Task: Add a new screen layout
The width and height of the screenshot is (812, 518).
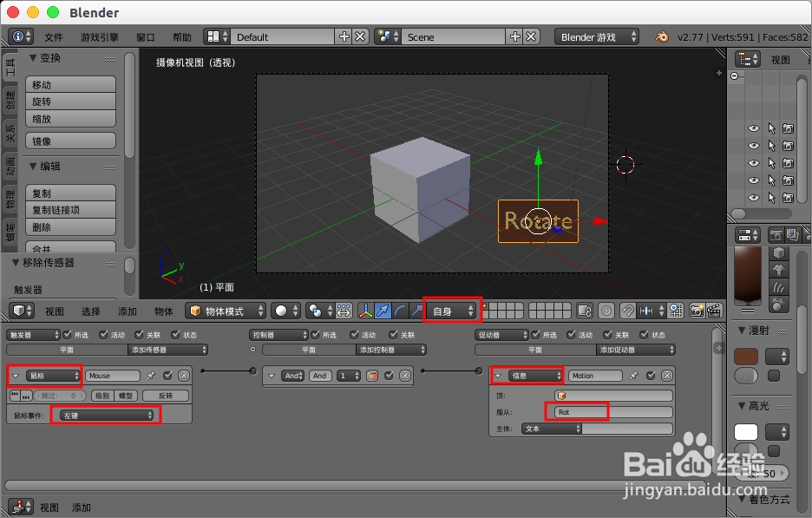Action: point(344,36)
